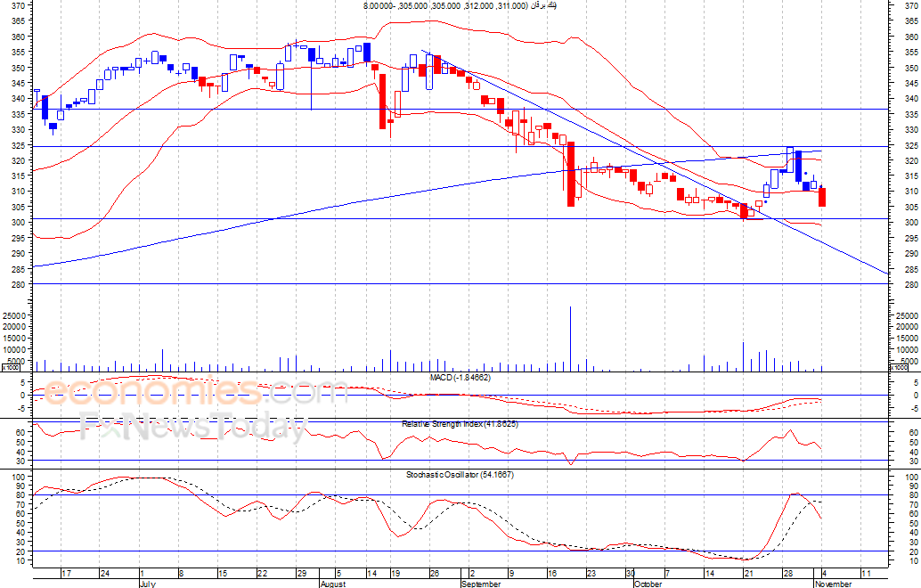Click the tallest volume bar in September

point(570,339)
